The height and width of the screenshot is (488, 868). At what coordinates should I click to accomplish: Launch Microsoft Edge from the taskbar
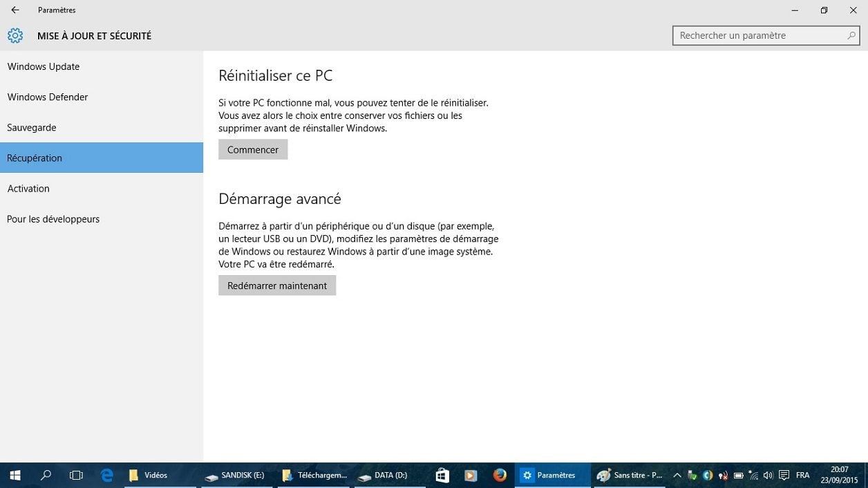(x=107, y=475)
